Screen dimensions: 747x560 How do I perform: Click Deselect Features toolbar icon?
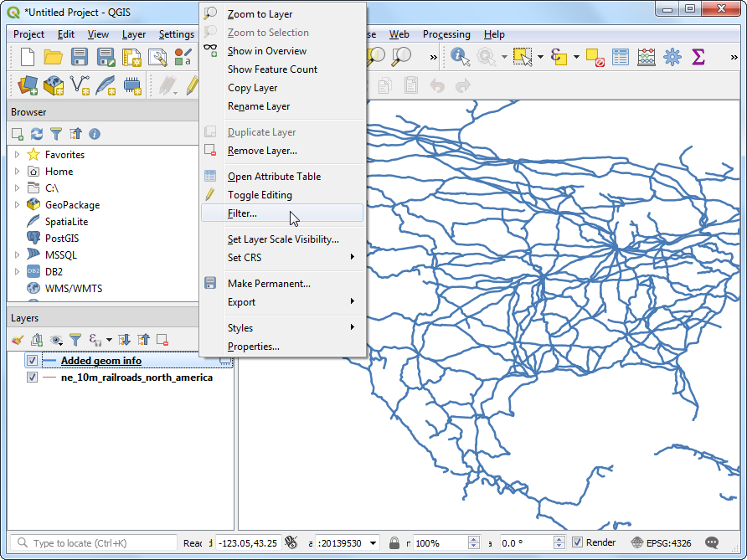pos(595,57)
